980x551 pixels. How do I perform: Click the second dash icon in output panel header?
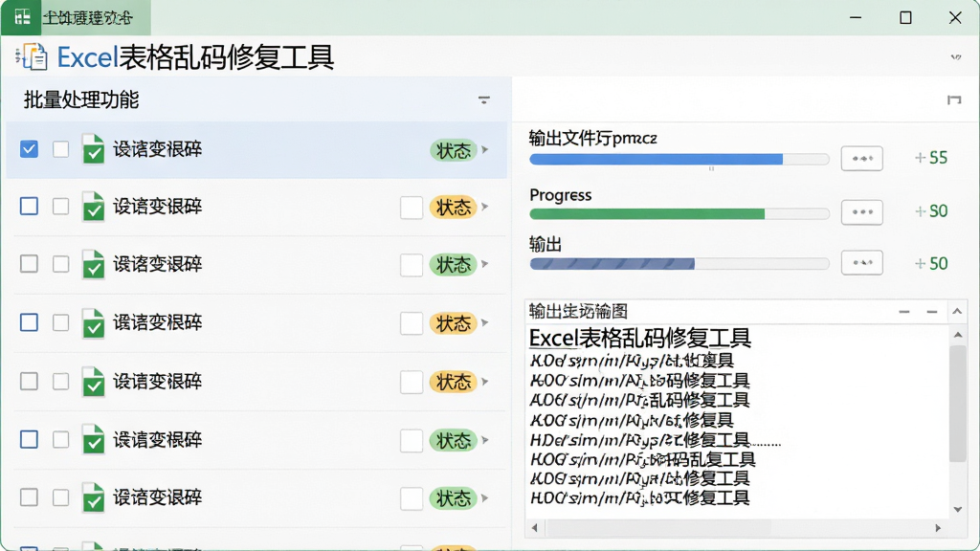(x=932, y=311)
